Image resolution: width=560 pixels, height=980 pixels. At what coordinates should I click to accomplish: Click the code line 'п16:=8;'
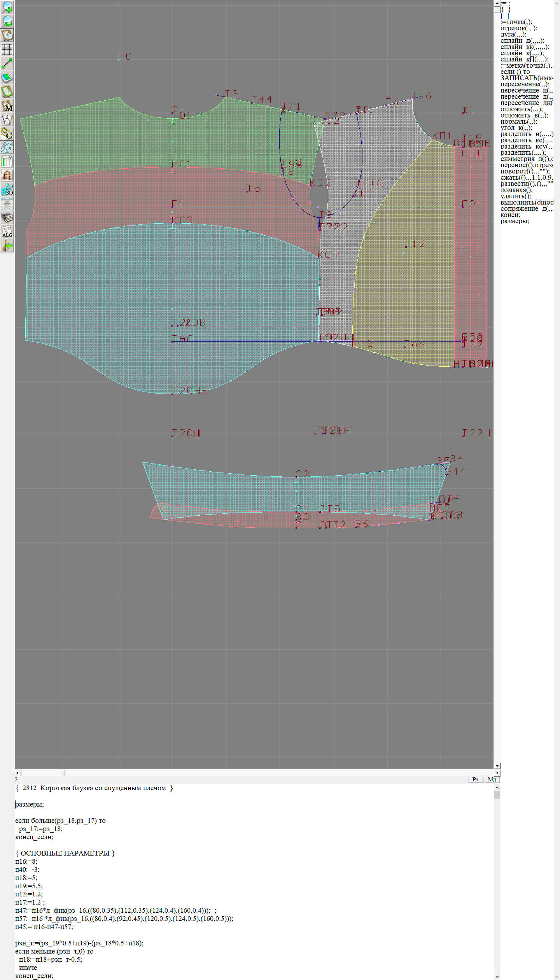pyautogui.click(x=26, y=861)
